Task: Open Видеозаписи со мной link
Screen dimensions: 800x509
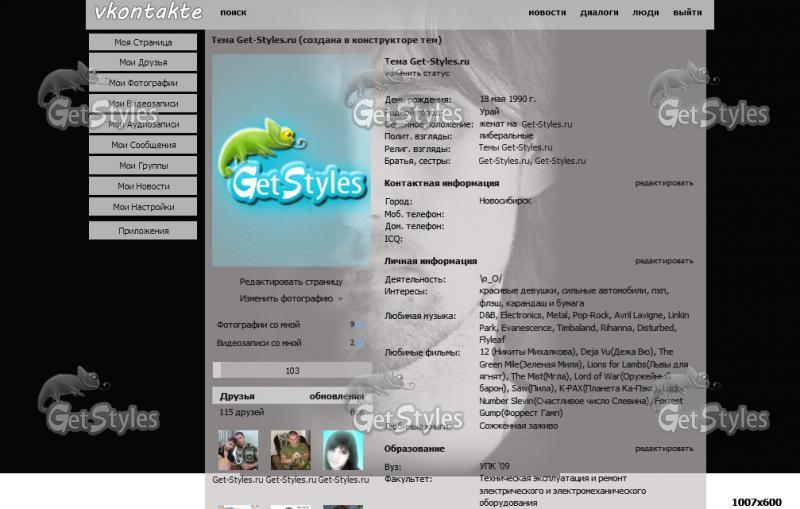Action: tap(259, 343)
